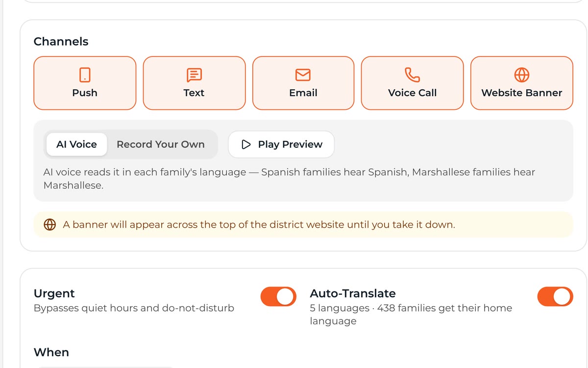Click the banner notice text
Viewport: 588px width, 368px height.
pyautogui.click(x=259, y=225)
